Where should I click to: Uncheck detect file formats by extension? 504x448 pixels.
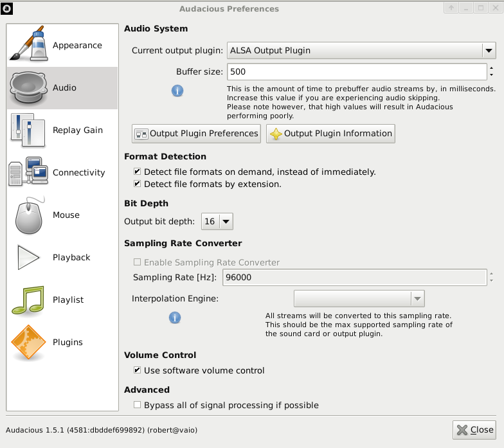click(x=138, y=184)
